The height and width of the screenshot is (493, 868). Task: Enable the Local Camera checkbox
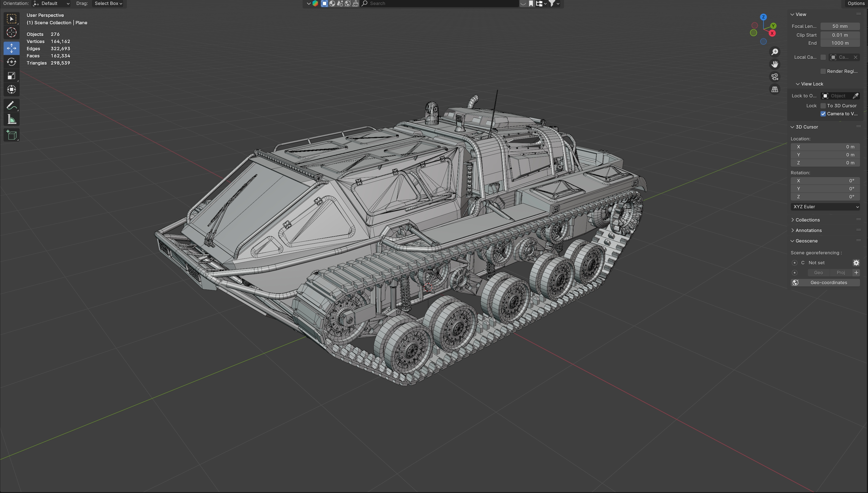tap(823, 57)
